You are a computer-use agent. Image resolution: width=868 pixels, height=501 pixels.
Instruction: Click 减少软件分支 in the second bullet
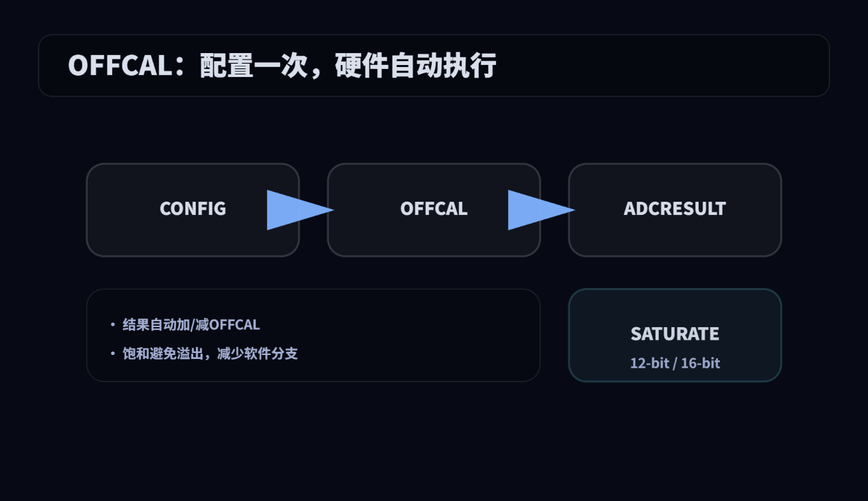258,353
